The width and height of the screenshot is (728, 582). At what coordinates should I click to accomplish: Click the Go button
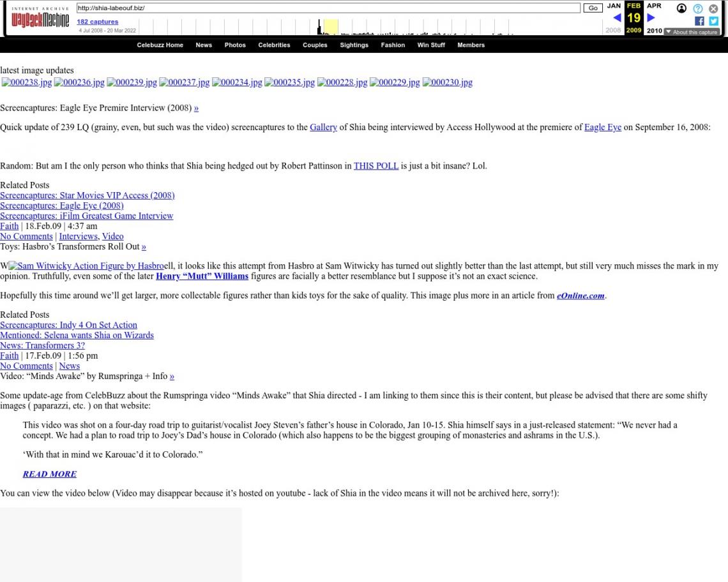tap(593, 8)
